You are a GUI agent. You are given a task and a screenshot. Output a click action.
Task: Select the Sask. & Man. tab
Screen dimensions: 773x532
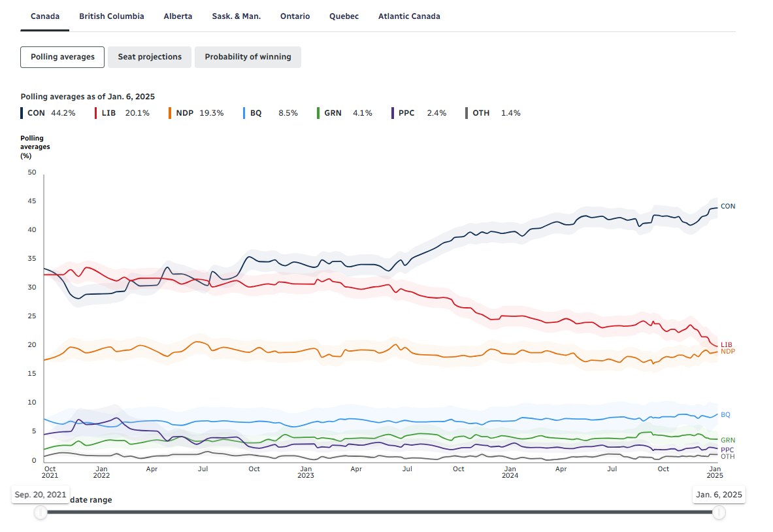coord(236,16)
